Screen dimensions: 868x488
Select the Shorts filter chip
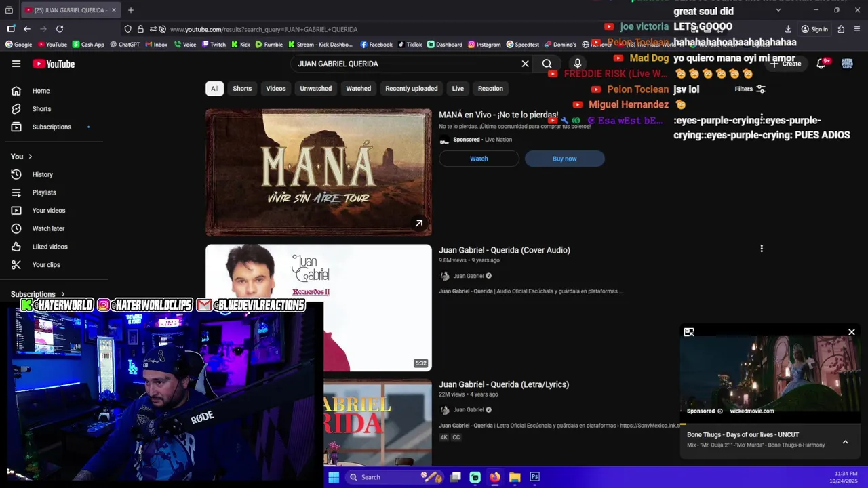242,89
